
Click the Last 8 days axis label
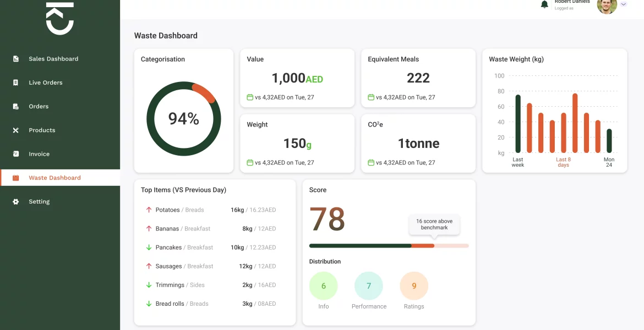point(564,162)
